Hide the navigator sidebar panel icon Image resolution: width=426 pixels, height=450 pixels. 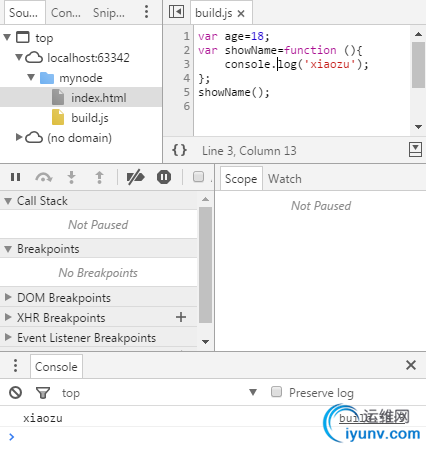176,12
